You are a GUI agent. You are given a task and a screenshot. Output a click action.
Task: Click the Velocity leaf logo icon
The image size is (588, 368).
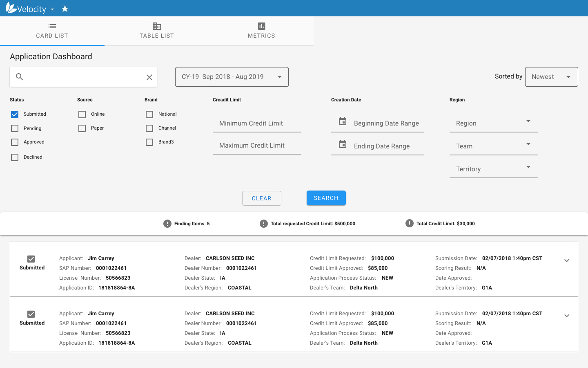[x=11, y=8]
